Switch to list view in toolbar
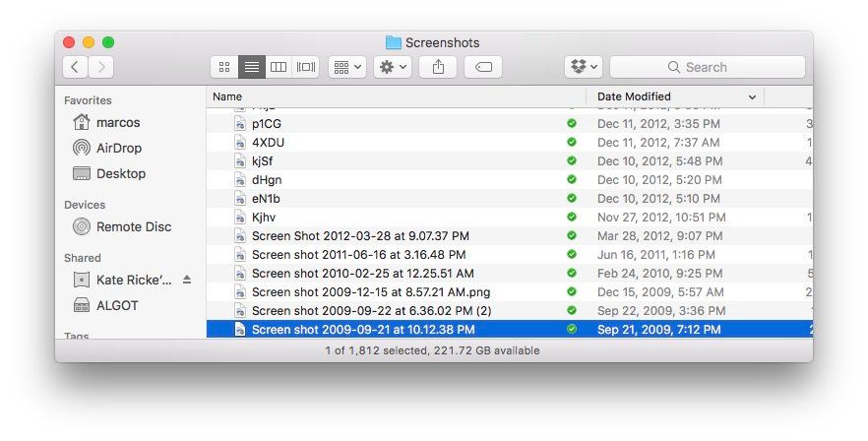Viewport: 868px width, 441px height. point(251,67)
